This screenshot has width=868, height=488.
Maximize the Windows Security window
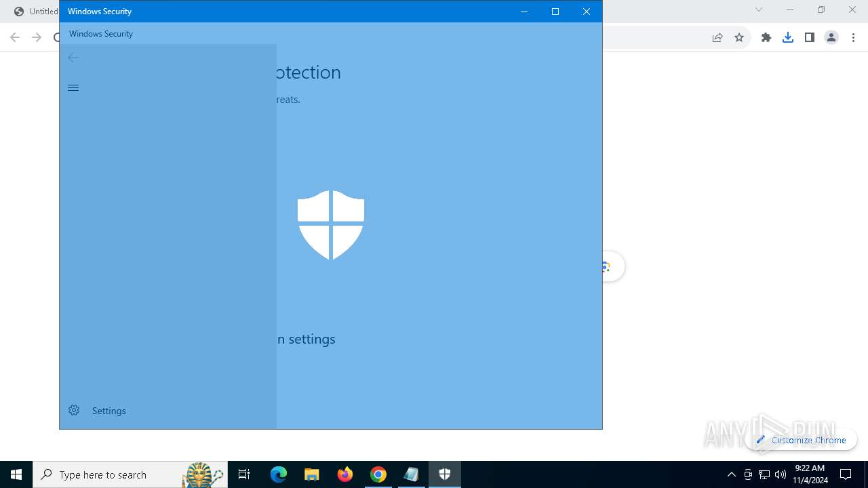click(555, 12)
